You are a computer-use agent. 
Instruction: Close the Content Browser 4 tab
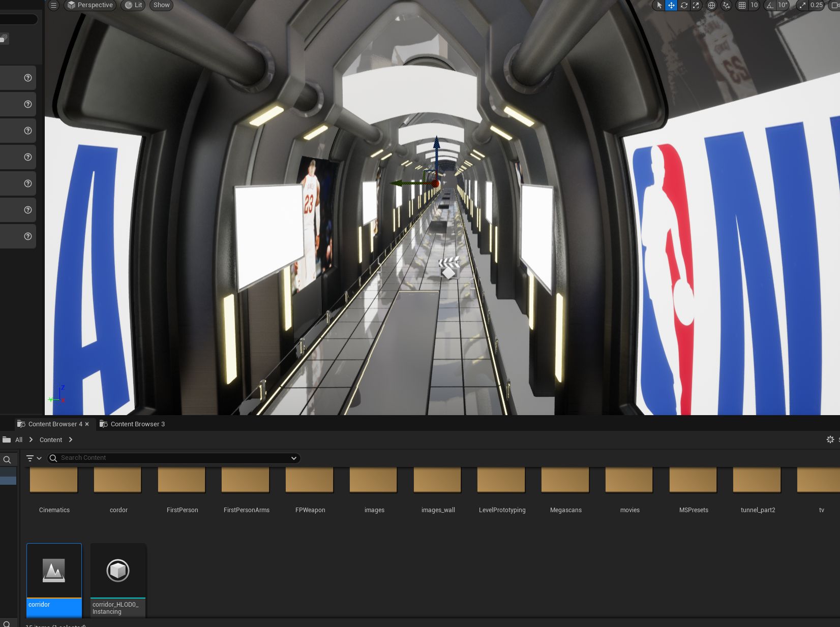coord(87,424)
